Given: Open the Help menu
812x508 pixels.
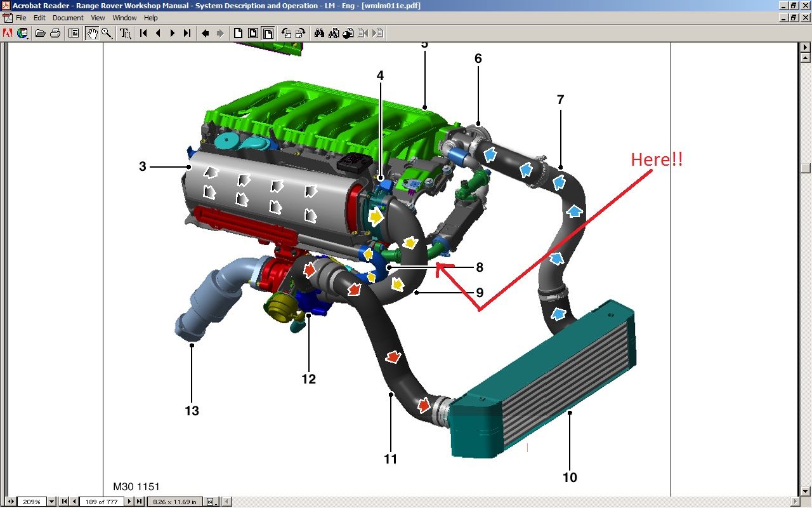Looking at the screenshot, I should 150,18.
